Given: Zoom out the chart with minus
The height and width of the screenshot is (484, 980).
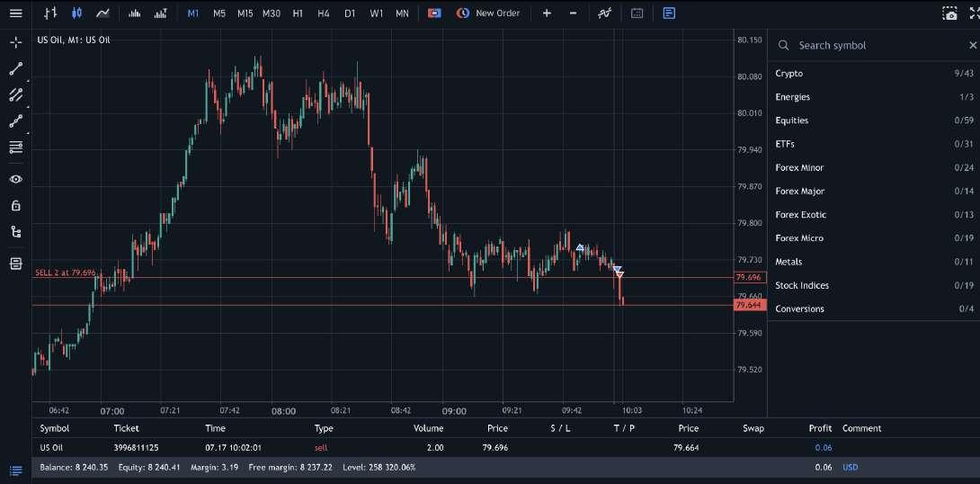Looking at the screenshot, I should [x=573, y=13].
